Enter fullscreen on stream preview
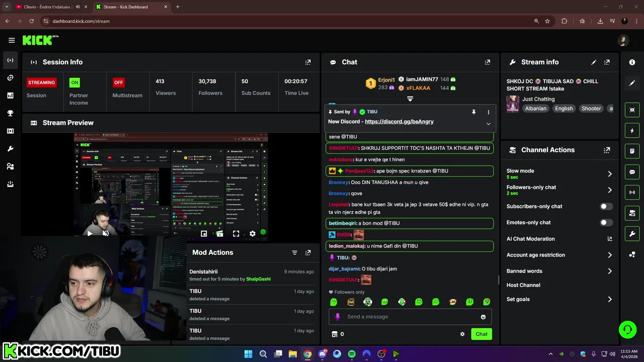The image size is (644, 362). pyautogui.click(x=236, y=233)
